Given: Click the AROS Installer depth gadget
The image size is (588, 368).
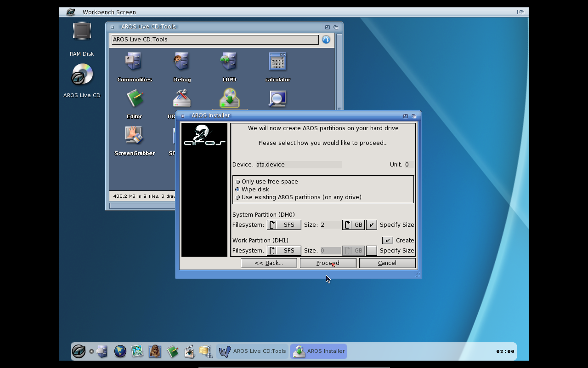Looking at the screenshot, I should (x=414, y=116).
